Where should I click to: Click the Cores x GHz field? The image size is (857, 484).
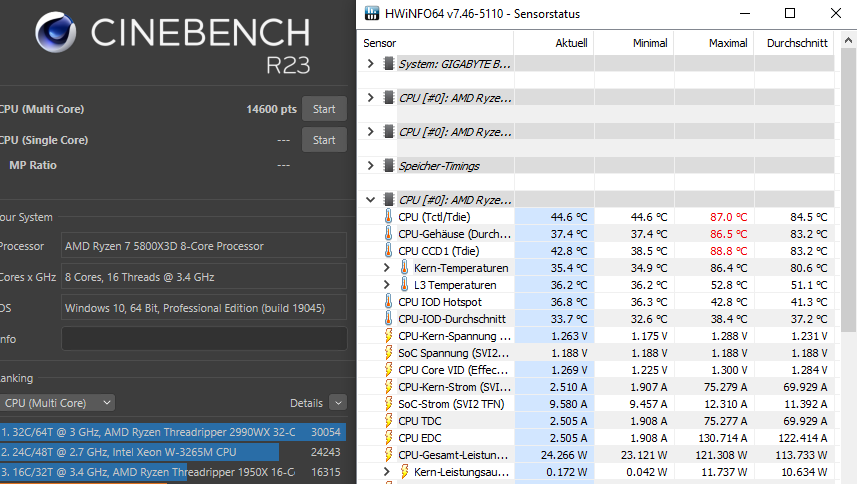click(x=204, y=277)
